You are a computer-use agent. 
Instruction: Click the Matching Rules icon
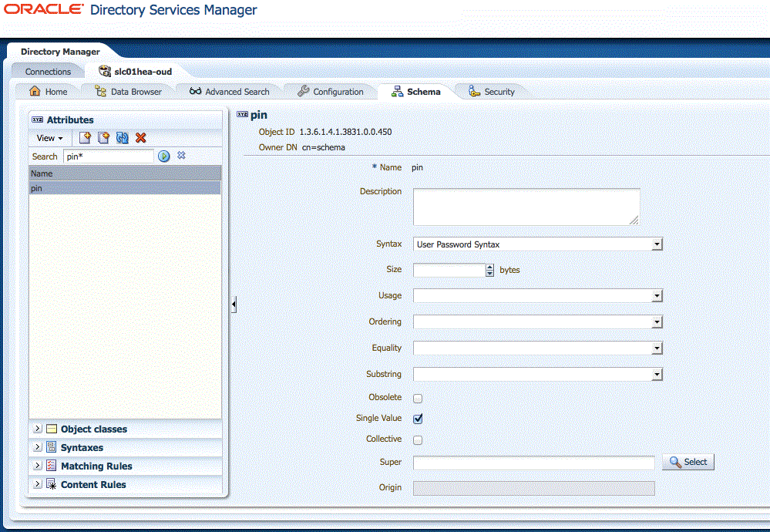click(52, 466)
